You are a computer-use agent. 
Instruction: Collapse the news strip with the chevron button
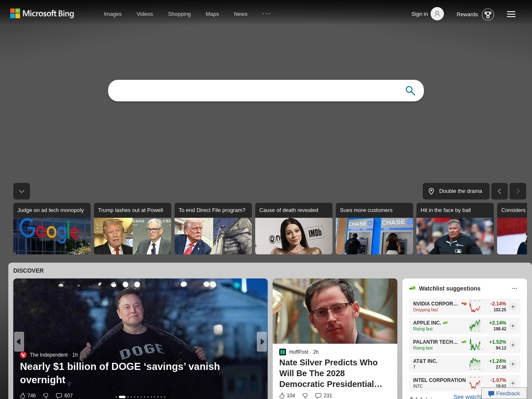click(22, 191)
